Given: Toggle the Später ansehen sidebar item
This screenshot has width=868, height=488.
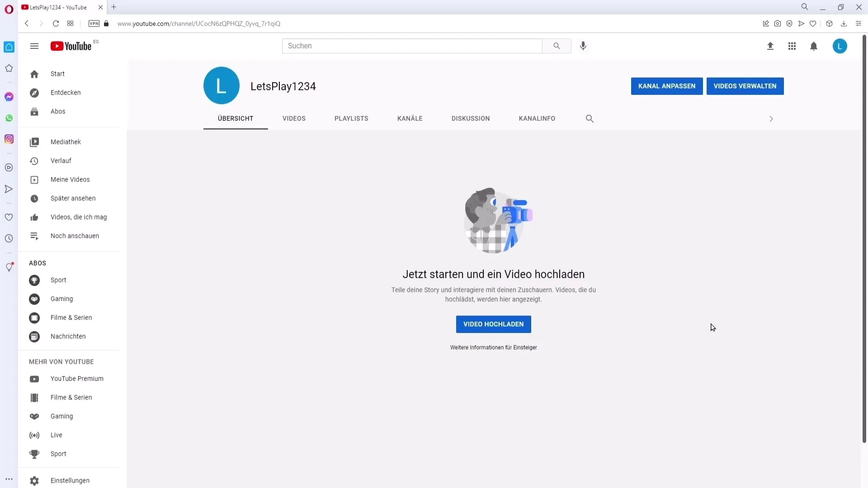Looking at the screenshot, I should pyautogui.click(x=73, y=198).
